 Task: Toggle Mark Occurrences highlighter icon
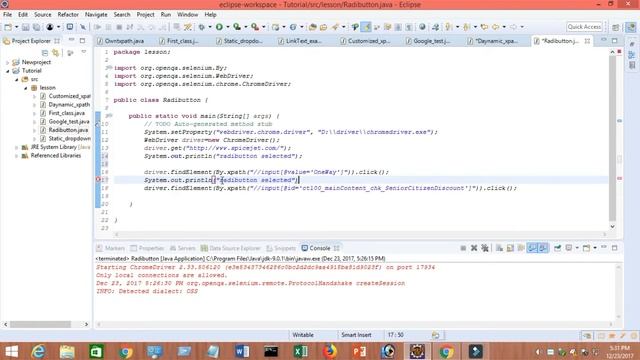(x=366, y=27)
